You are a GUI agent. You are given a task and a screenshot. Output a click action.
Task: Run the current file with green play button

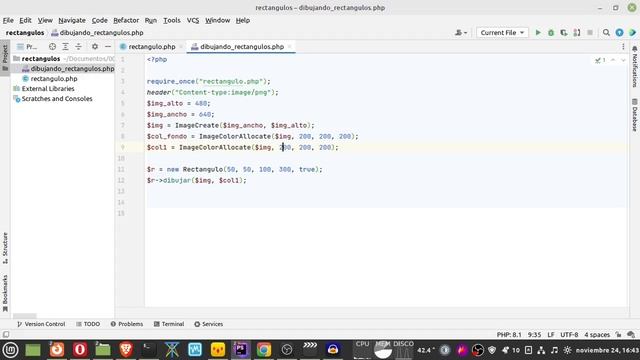point(538,33)
